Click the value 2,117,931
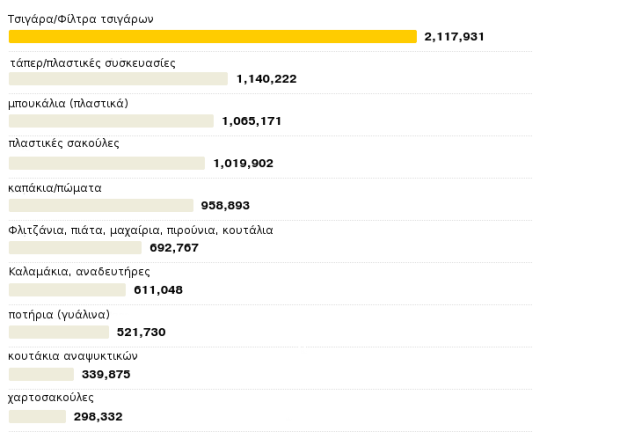Viewport: 620px width, 446px height. click(x=454, y=37)
